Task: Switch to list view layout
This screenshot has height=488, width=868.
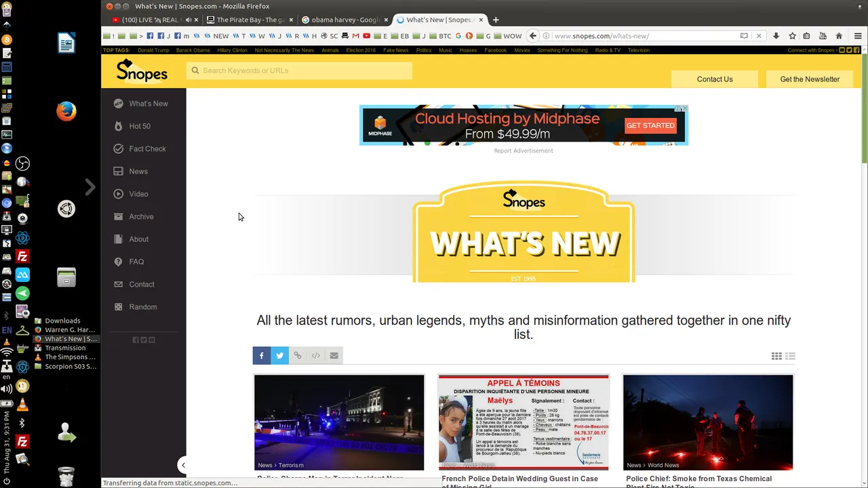Action: (x=790, y=356)
